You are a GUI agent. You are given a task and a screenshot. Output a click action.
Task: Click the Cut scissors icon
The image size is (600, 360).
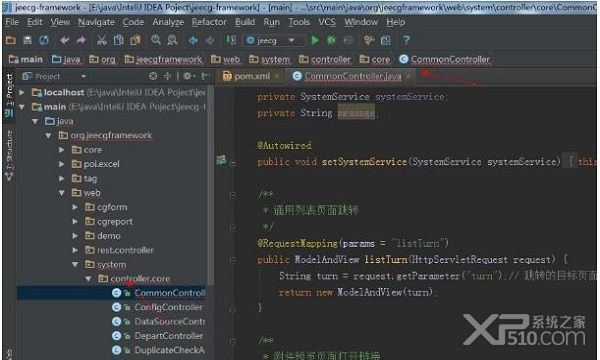tap(101, 40)
